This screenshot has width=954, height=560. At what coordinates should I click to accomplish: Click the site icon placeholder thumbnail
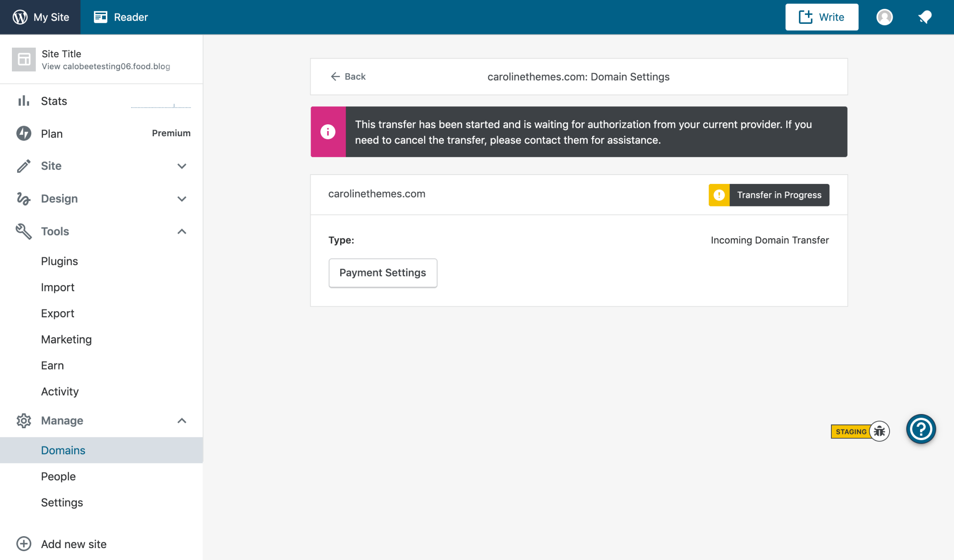(24, 59)
